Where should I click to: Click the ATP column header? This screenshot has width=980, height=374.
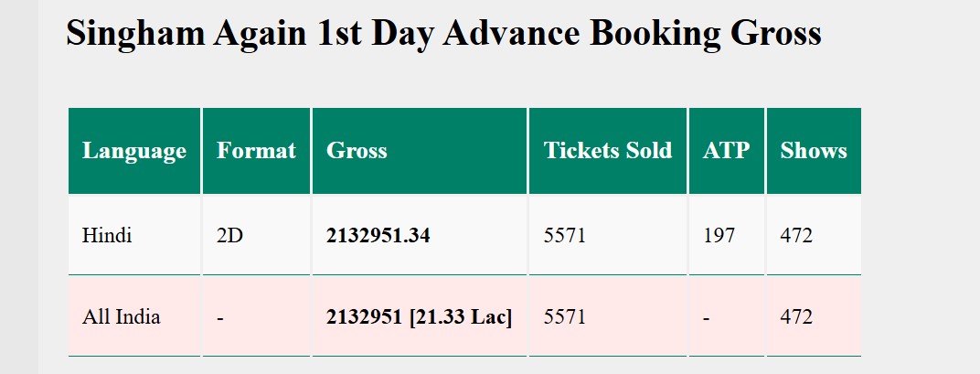coord(726,151)
